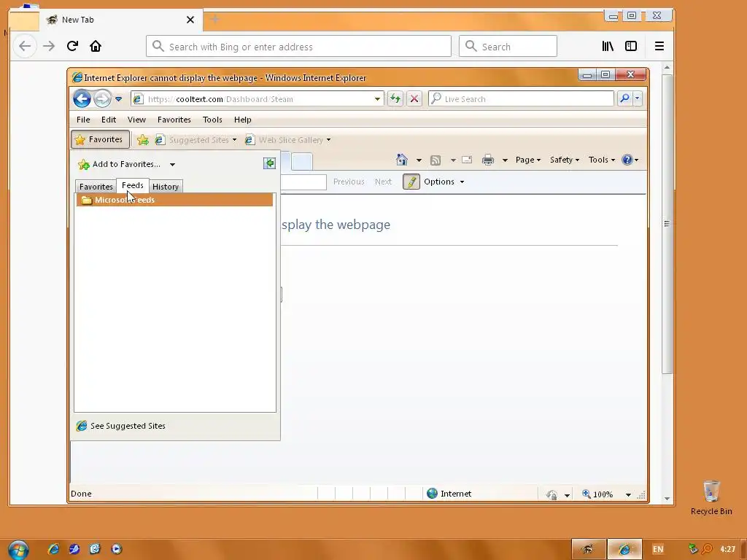Click the outer browser Reload icon

72,46
